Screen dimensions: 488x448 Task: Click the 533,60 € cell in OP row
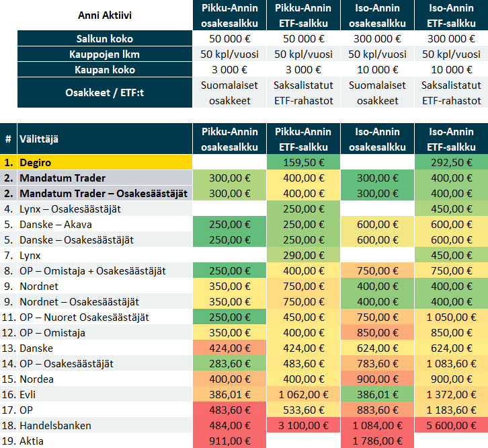tap(303, 410)
